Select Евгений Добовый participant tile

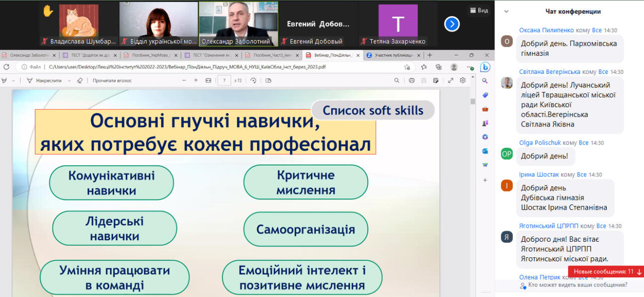click(x=318, y=24)
